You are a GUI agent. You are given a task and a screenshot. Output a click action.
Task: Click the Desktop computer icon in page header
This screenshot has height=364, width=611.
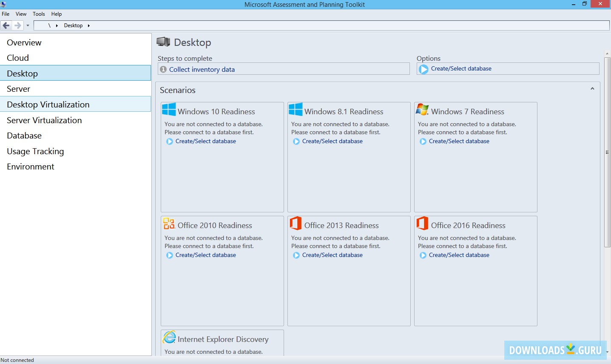(x=164, y=42)
